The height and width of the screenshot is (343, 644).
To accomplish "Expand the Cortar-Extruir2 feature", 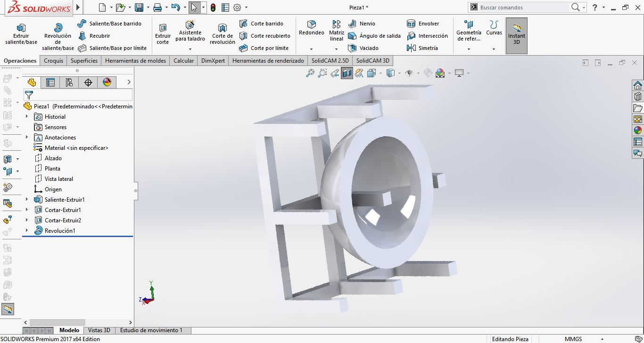I will click(27, 220).
